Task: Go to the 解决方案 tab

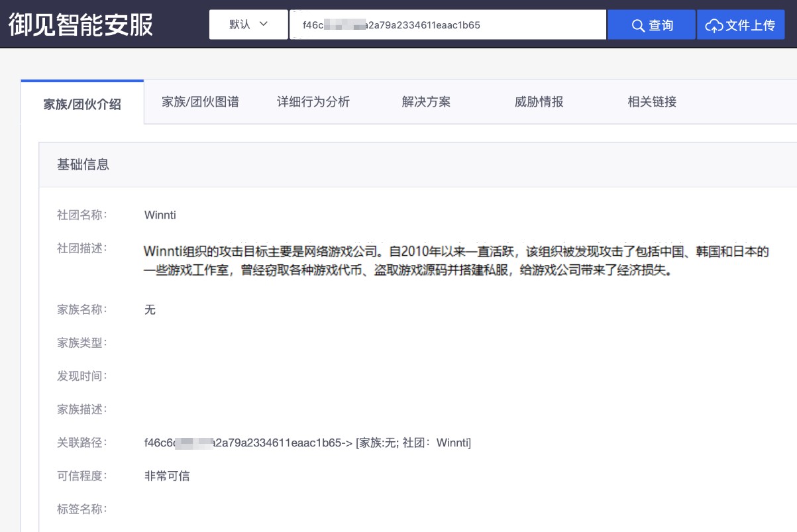Action: (x=426, y=102)
